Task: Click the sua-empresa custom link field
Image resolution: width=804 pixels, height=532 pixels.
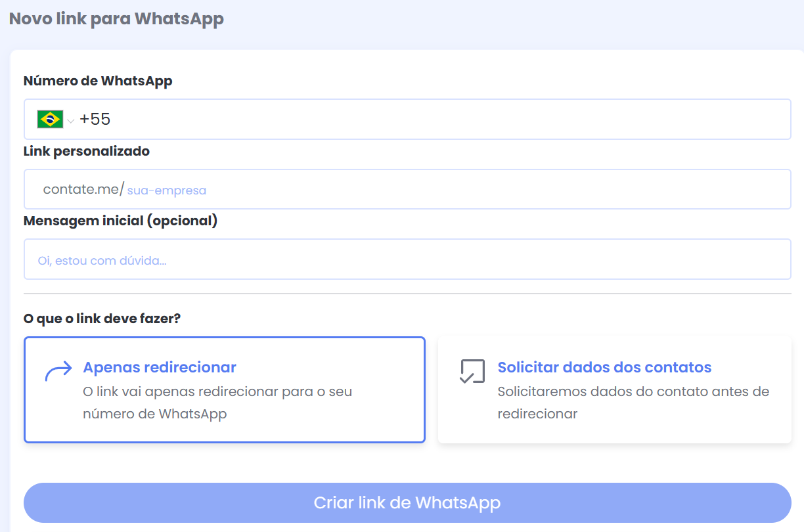Action: 453,190
